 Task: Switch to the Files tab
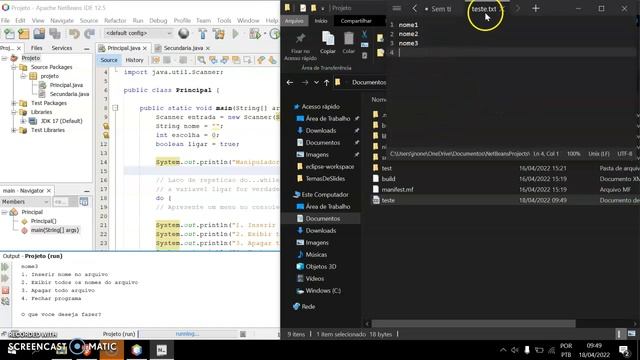coord(36,48)
